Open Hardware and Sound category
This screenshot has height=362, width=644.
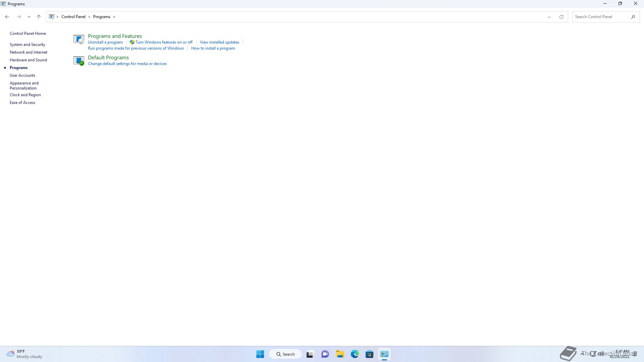coord(28,60)
